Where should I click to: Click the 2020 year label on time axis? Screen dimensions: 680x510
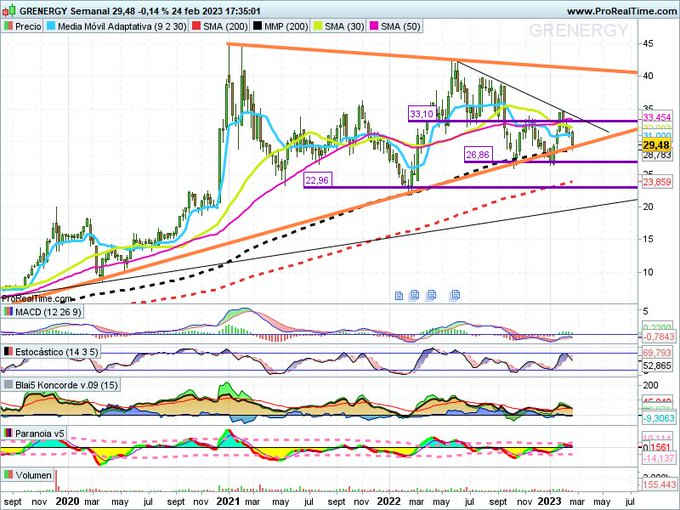pyautogui.click(x=69, y=501)
